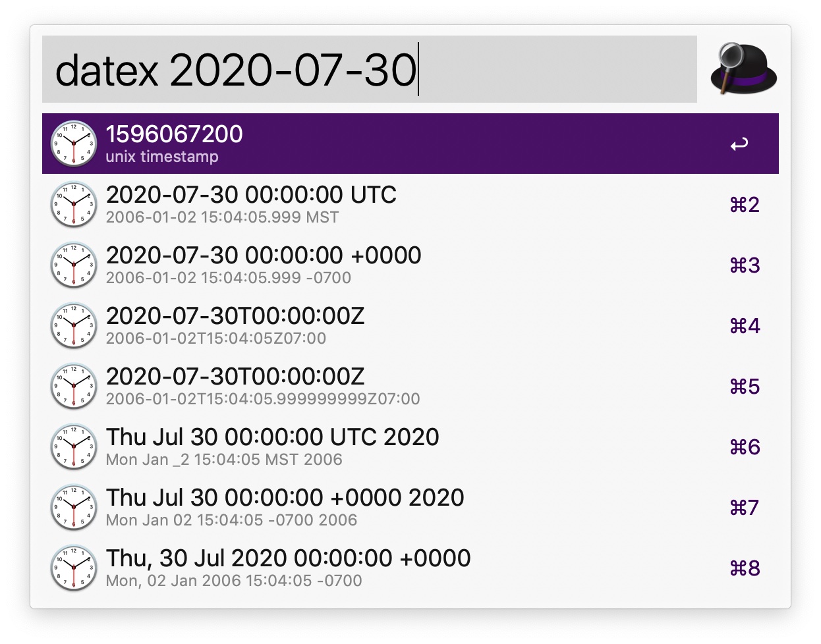Click clock icon of the ⌘5 result row
The height and width of the screenshot is (644, 821).
(x=74, y=385)
